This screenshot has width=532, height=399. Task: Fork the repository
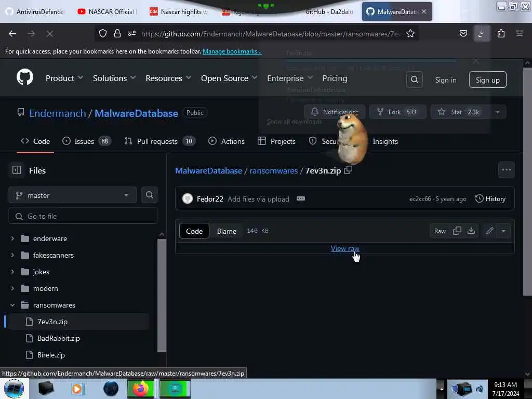point(397,112)
